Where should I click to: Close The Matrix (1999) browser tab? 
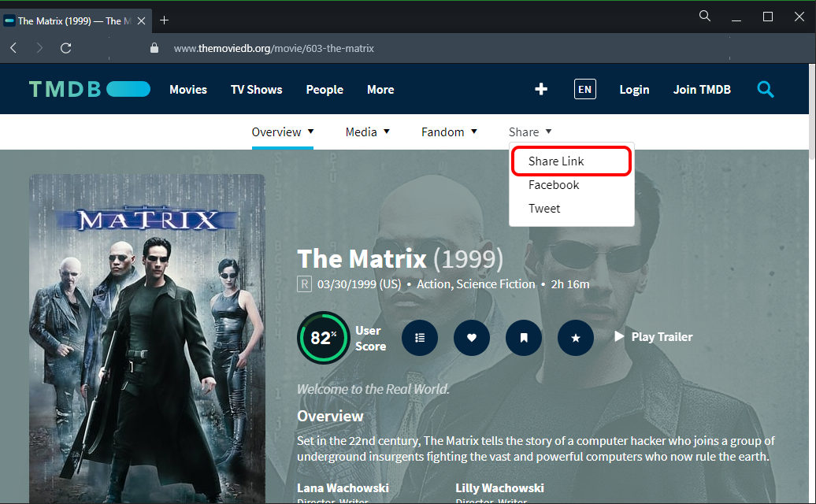141,20
